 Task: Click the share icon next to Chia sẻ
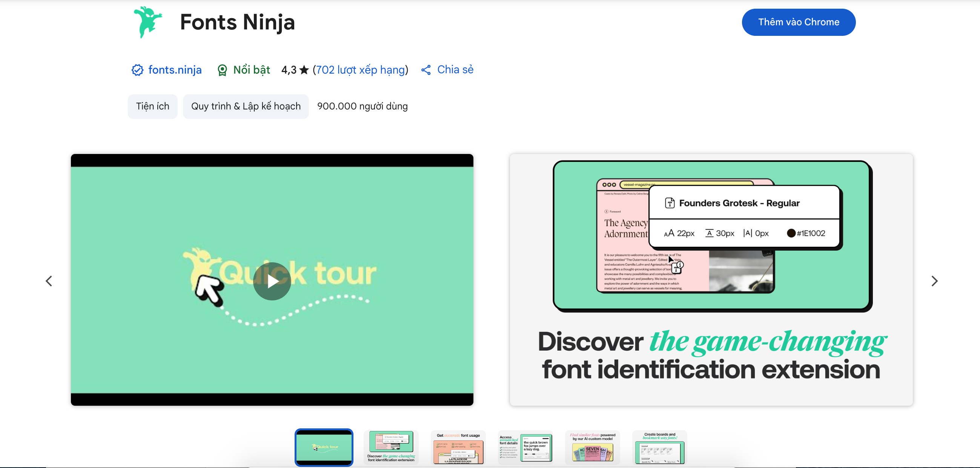426,70
